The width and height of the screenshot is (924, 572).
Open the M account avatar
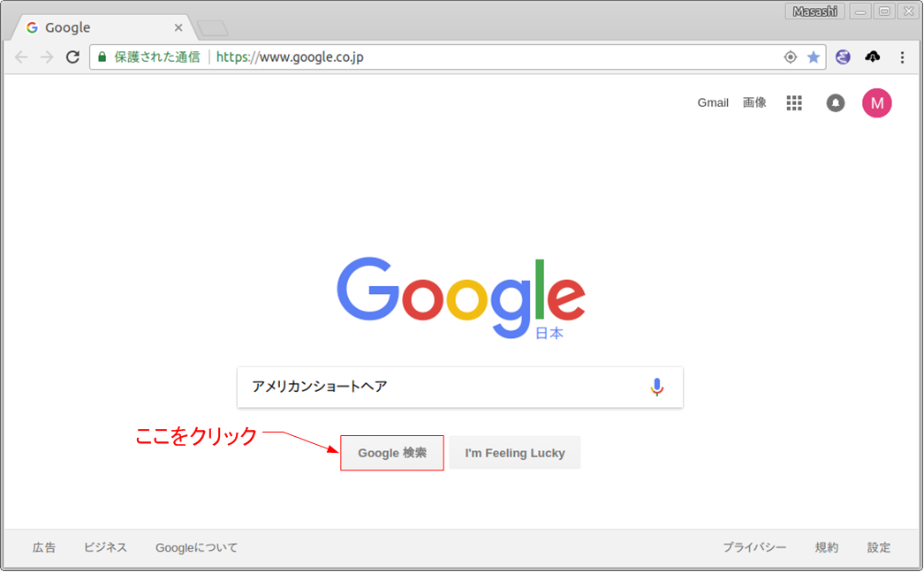876,103
